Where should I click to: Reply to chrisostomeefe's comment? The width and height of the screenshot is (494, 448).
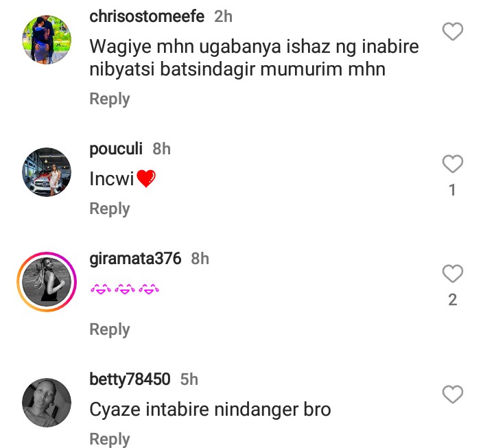click(110, 99)
